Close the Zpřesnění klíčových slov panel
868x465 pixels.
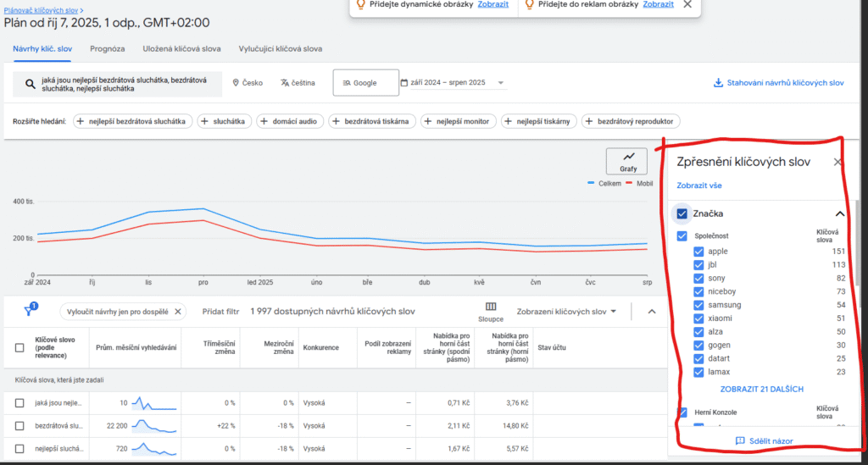pos(837,162)
